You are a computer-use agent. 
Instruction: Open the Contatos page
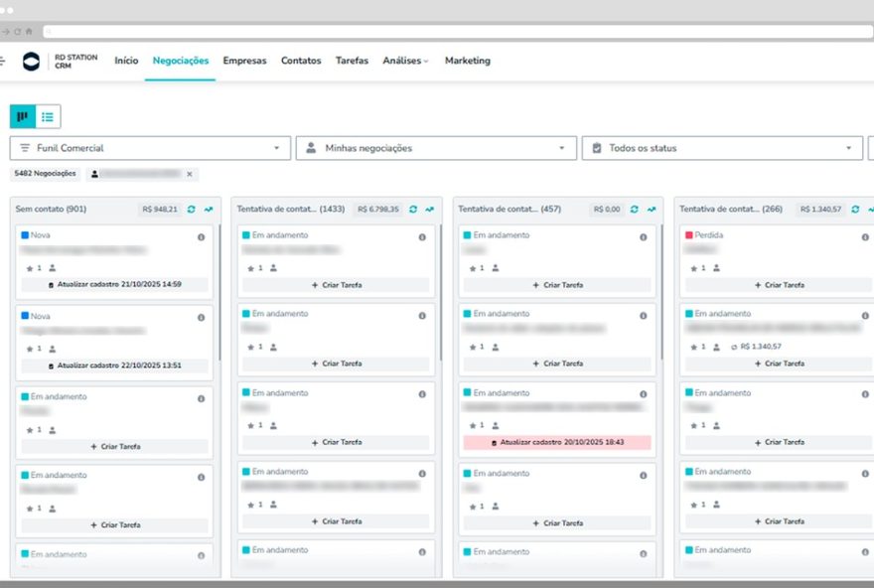coord(301,61)
